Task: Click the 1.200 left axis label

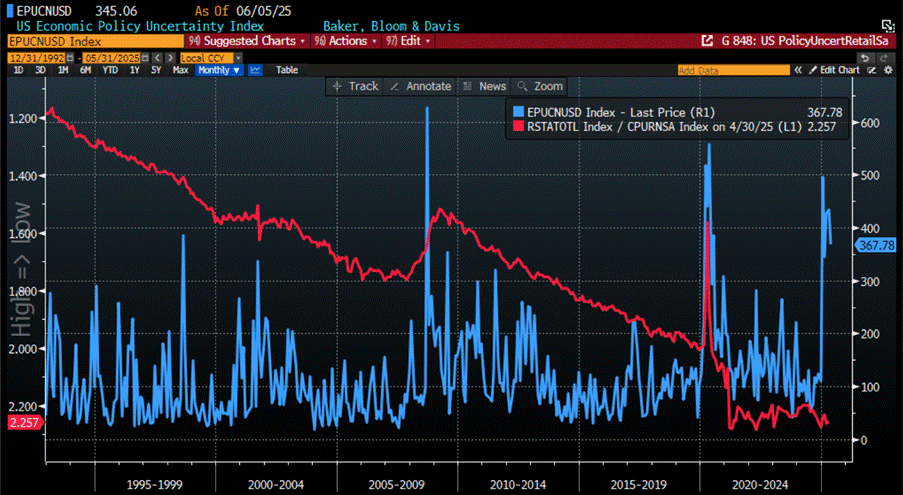Action: click(23, 119)
